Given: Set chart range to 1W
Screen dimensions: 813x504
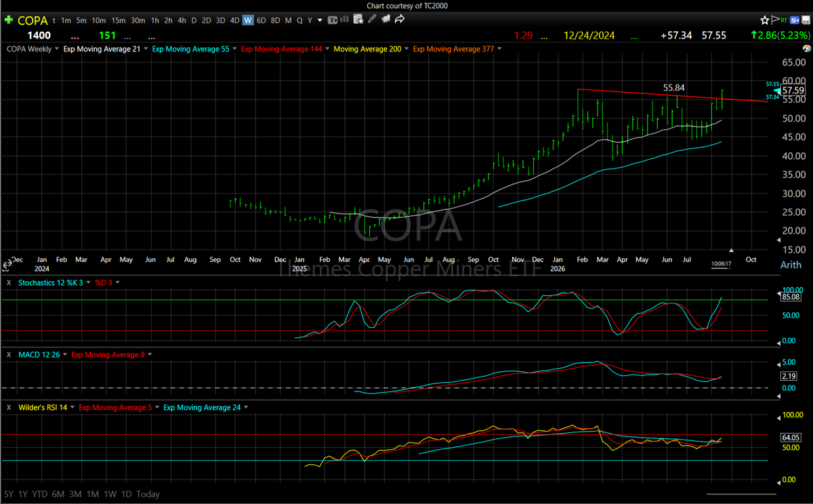Looking at the screenshot, I should click(111, 494).
